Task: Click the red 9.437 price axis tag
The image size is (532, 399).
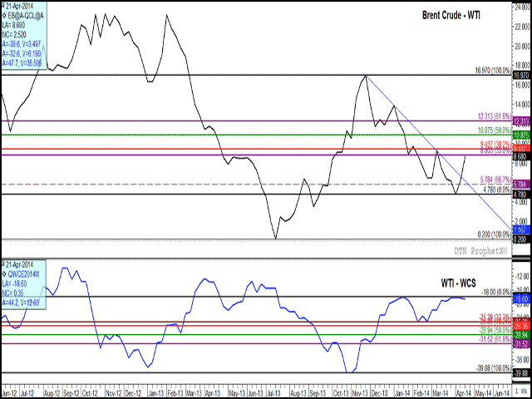Action: (x=521, y=149)
